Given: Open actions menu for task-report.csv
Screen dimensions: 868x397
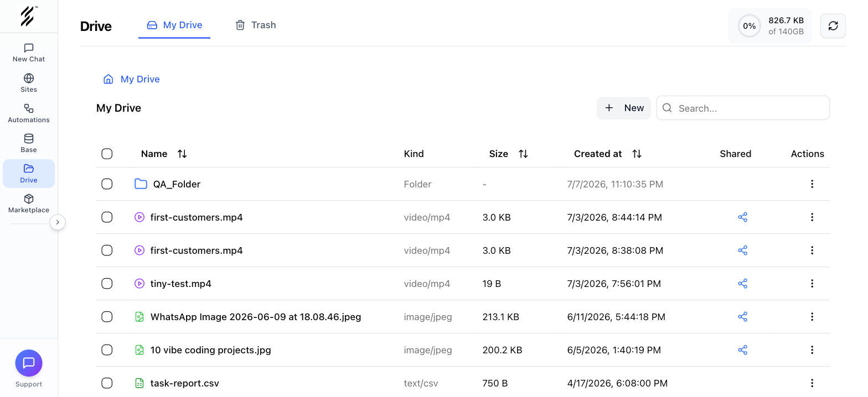Looking at the screenshot, I should click(812, 383).
